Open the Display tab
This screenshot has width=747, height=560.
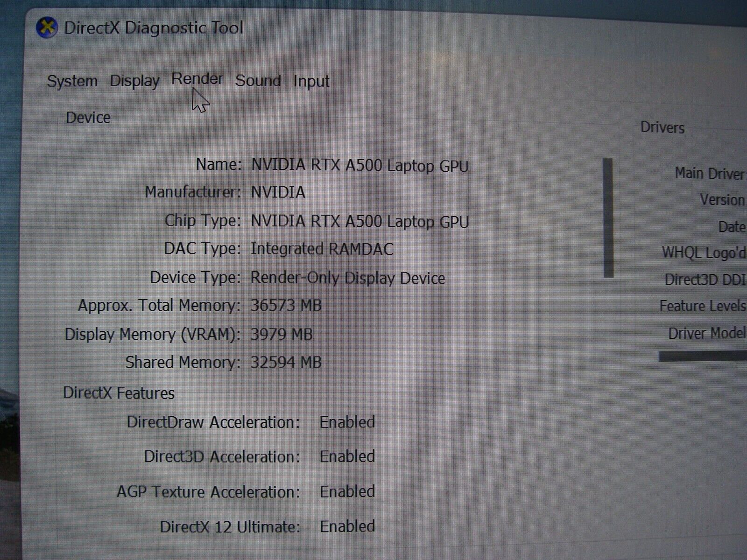tap(135, 81)
